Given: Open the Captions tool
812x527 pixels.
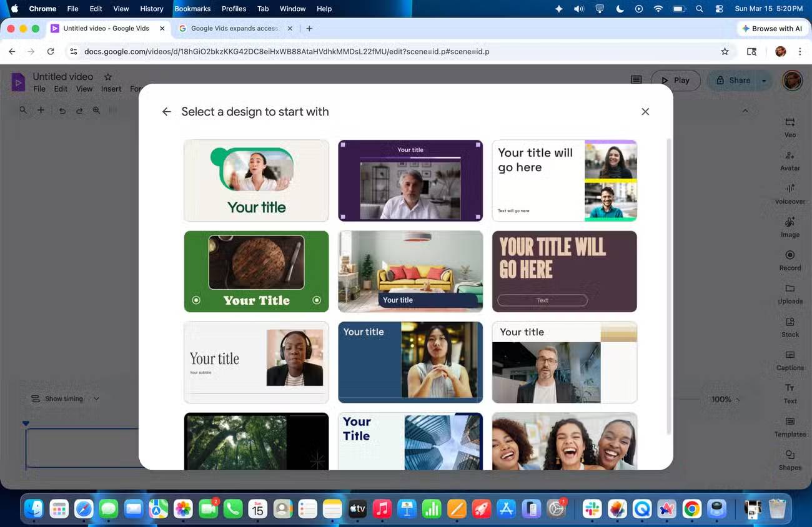Looking at the screenshot, I should coord(790,359).
